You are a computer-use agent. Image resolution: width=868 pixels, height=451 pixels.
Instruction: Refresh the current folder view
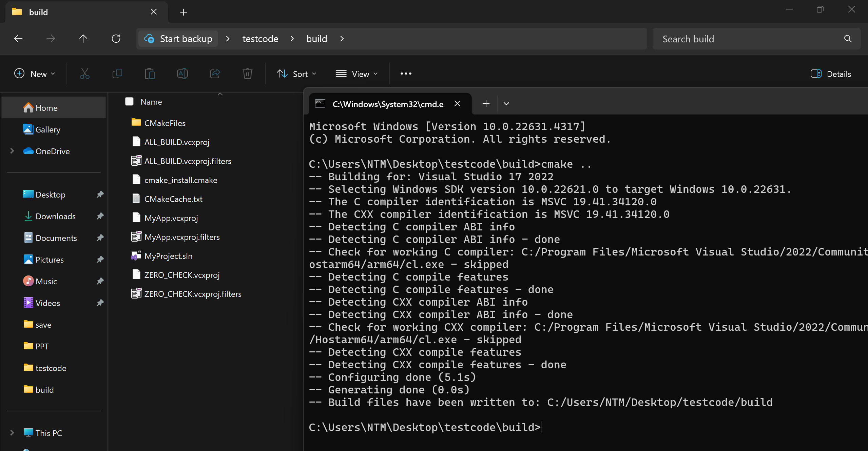(x=116, y=39)
